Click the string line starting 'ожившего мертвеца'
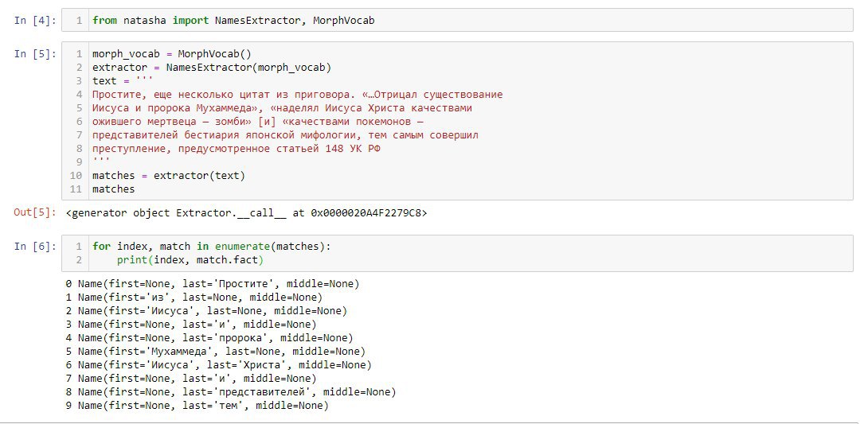This screenshot has width=868, height=424. pos(257,121)
